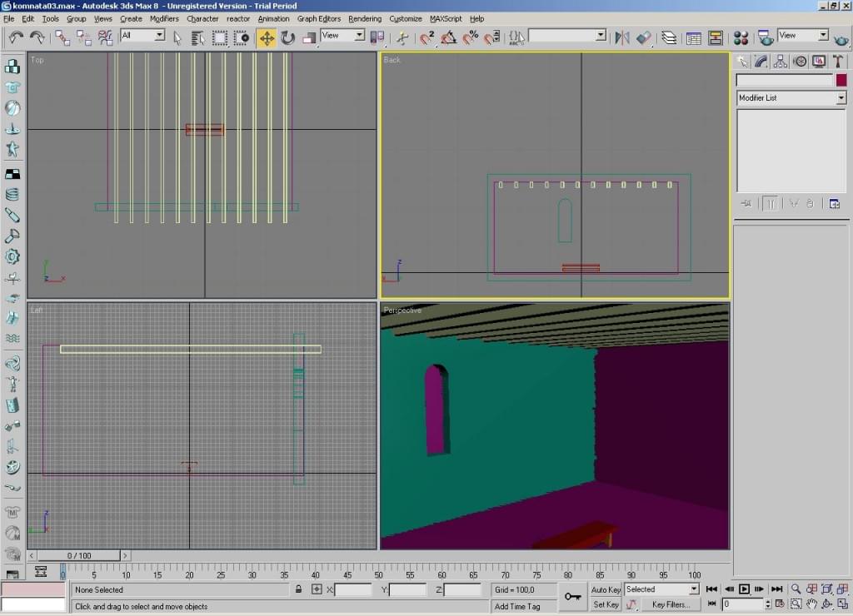Toggle the selection lock padlock
The image size is (853, 616).
point(298,589)
